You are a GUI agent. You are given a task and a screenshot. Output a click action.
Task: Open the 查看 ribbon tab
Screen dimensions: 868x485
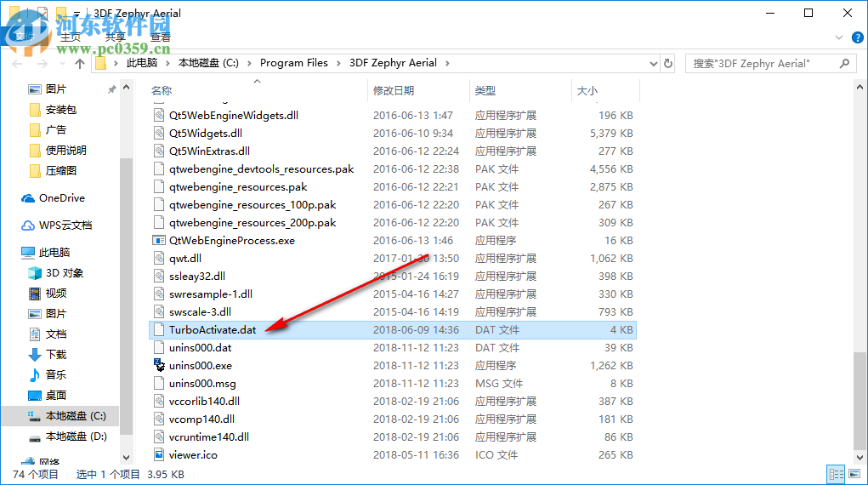point(161,37)
